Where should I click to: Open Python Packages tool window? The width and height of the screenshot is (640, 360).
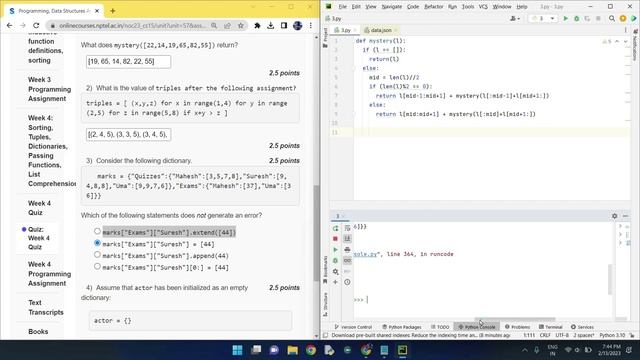click(x=402, y=327)
